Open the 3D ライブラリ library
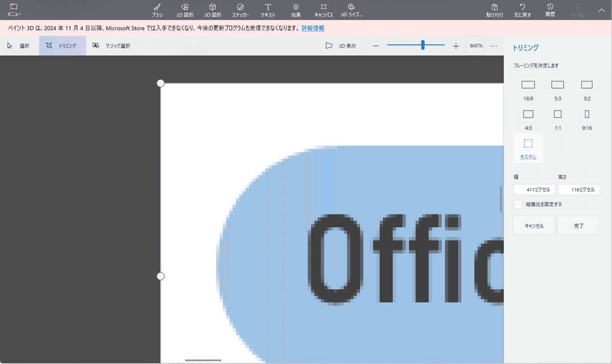 [351, 10]
